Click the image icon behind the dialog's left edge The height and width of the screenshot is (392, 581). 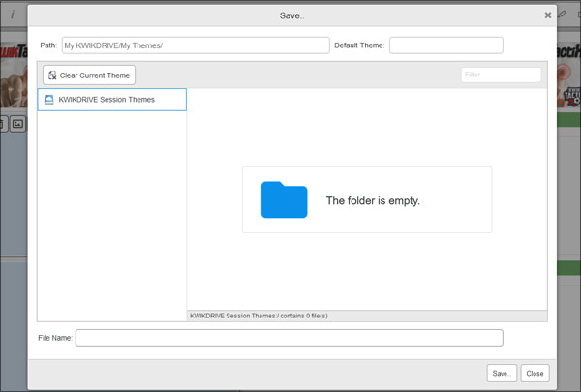17,124
